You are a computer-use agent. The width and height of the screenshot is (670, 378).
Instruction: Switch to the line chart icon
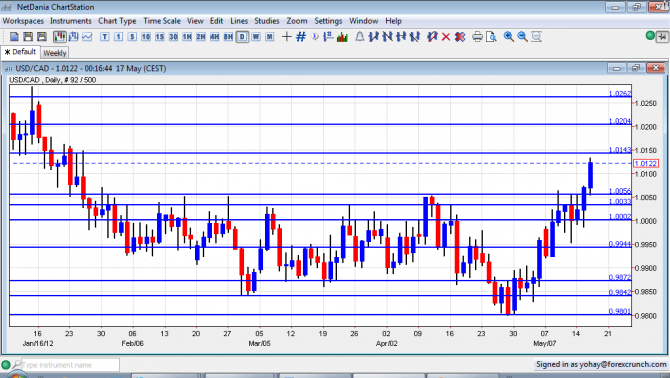pos(87,37)
